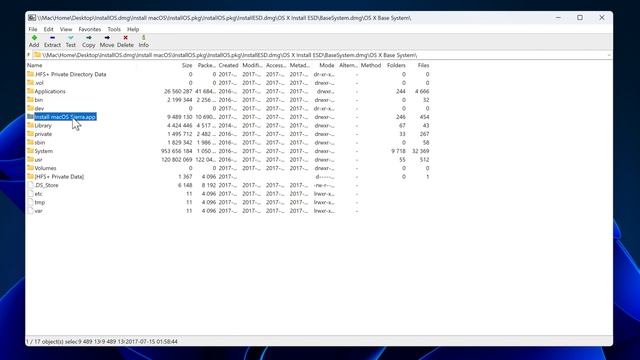Select the var file icon
The image size is (640, 360).
30,211
